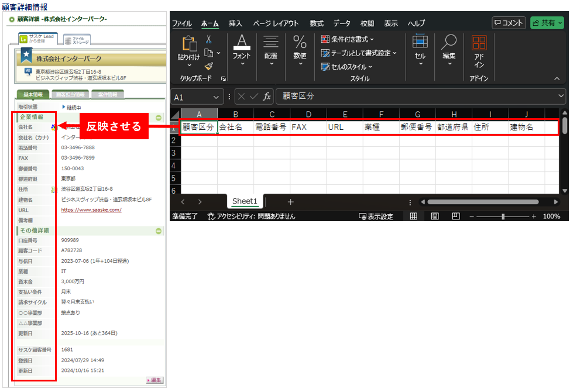Click the Paste clipboard icon in Excel

(189, 44)
